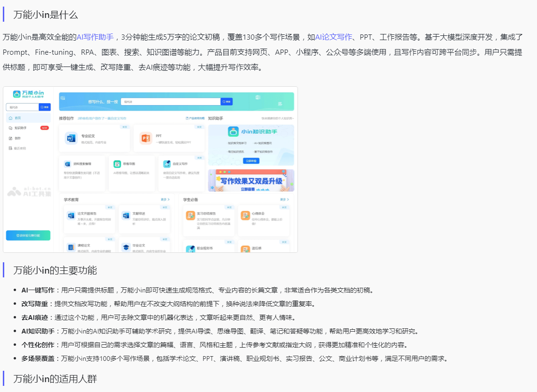Click the 改写降重 bullet label
The image size is (537, 392).
point(34,304)
